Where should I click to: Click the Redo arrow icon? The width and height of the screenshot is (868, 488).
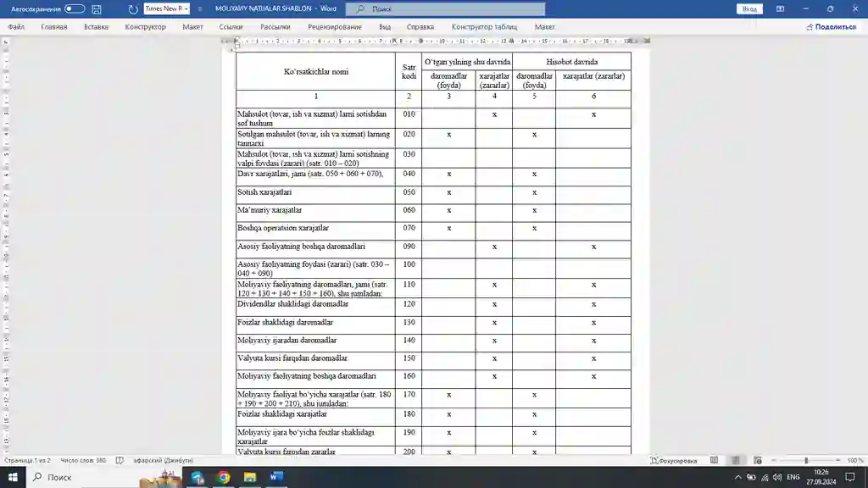[133, 8]
